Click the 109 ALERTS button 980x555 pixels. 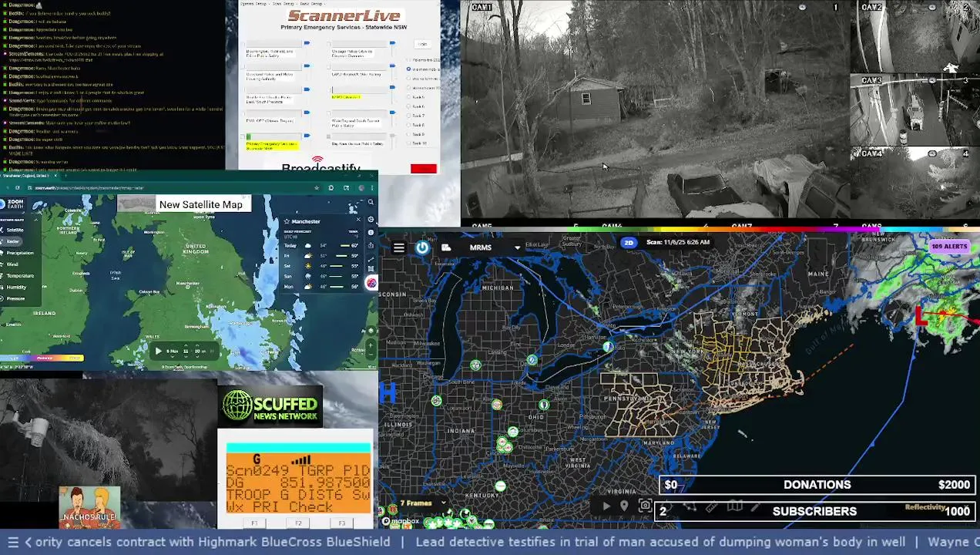[x=949, y=247]
